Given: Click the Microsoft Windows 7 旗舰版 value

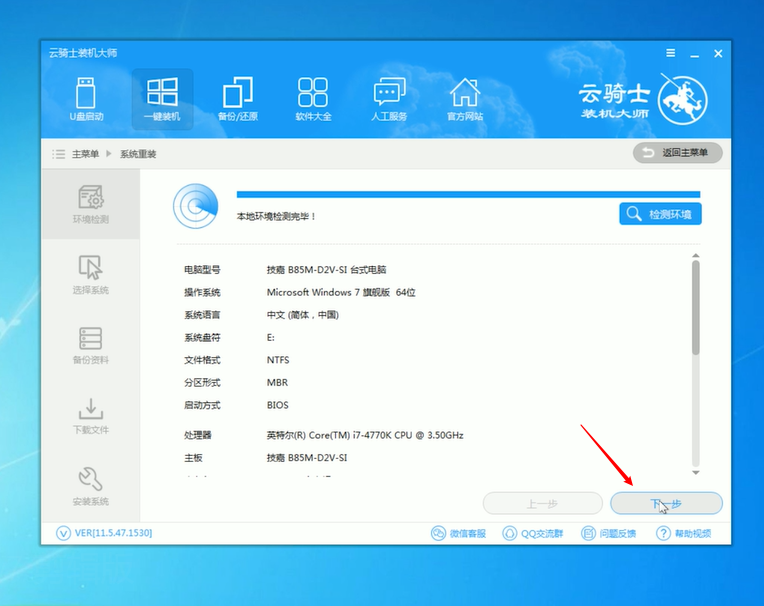Looking at the screenshot, I should 341,292.
